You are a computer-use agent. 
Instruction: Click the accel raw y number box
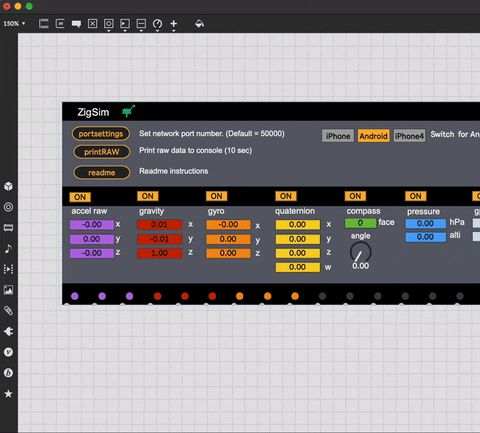coord(92,239)
